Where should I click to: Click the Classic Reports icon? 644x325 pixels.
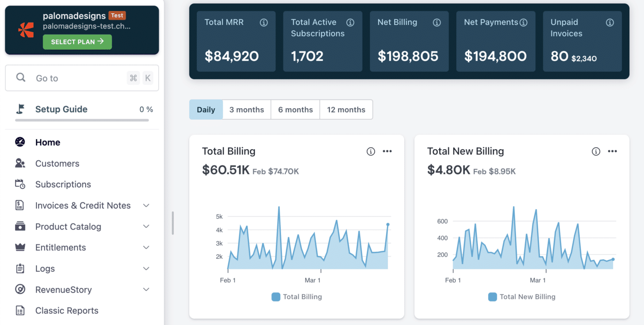[19, 310]
